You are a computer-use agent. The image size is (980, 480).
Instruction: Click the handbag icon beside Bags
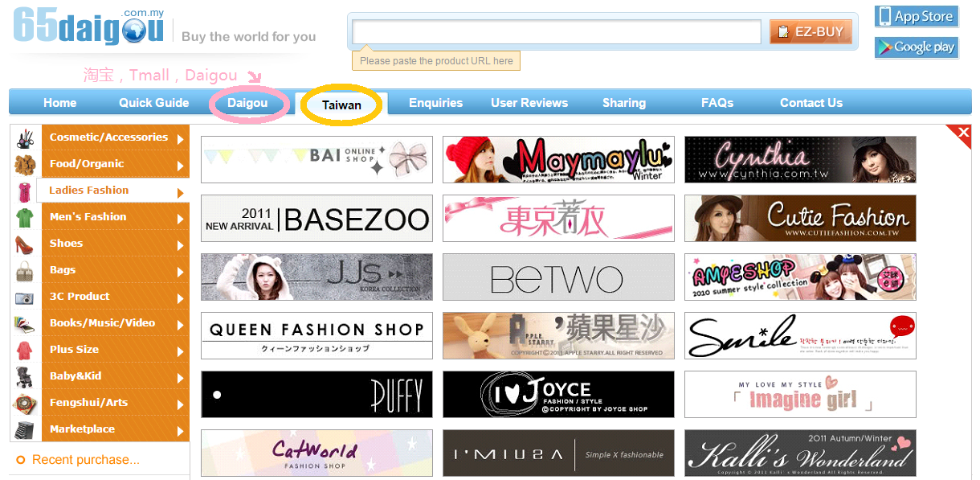coord(24,271)
